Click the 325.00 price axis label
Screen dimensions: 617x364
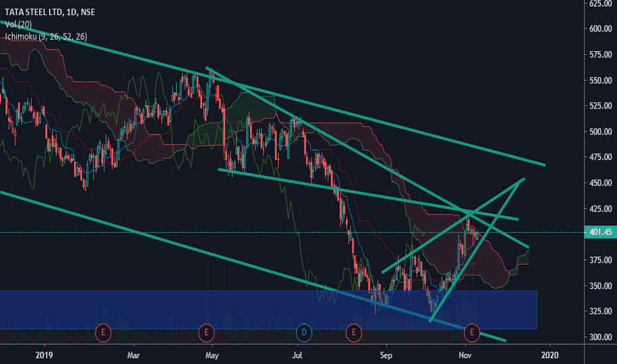[600, 311]
